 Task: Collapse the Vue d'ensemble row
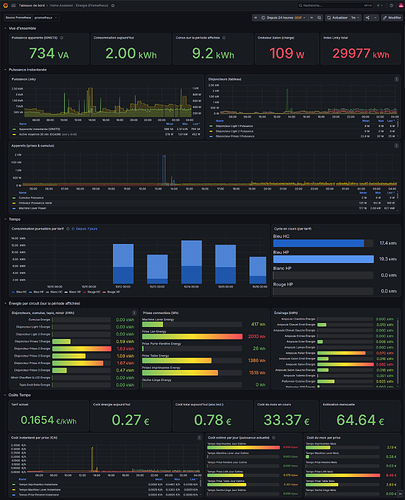pos(5,28)
